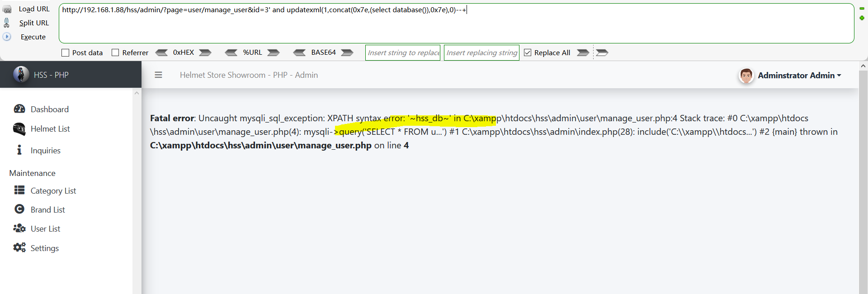Click the outlined arrow at toolbar end

[602, 52]
